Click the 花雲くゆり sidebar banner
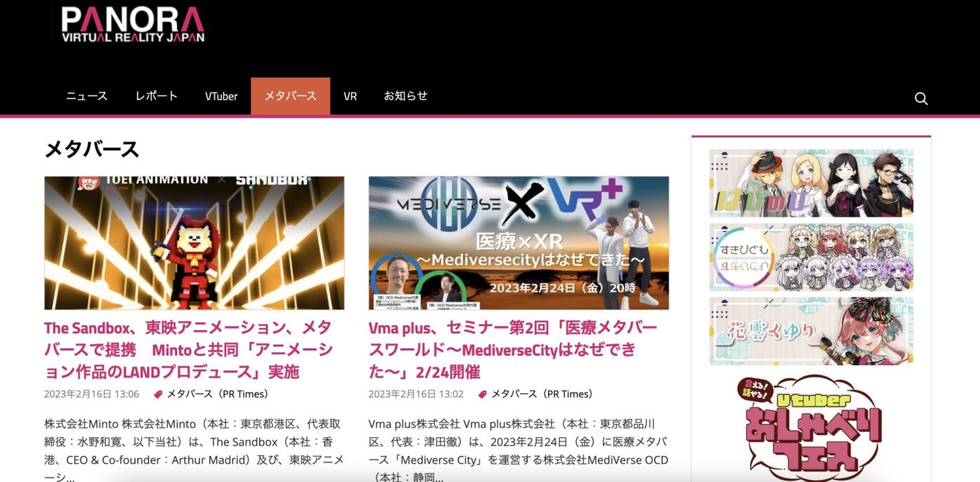Viewport: 980px width, 482px height. point(811,331)
